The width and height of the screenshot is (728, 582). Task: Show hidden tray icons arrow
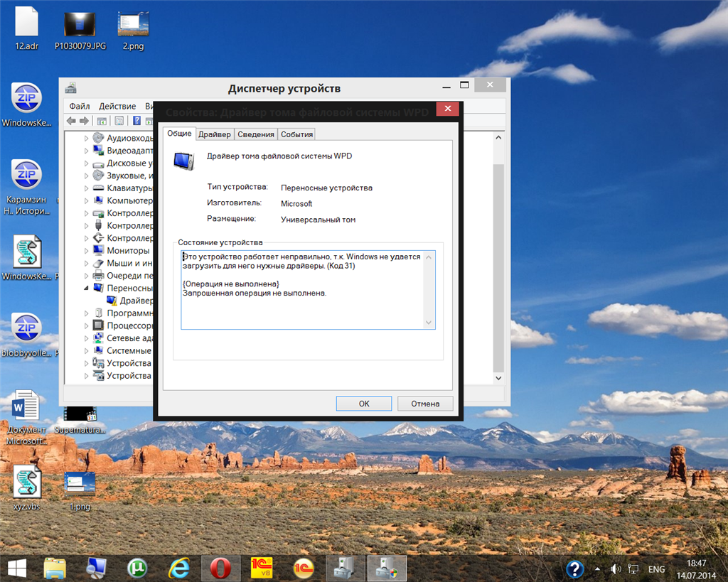(x=597, y=569)
